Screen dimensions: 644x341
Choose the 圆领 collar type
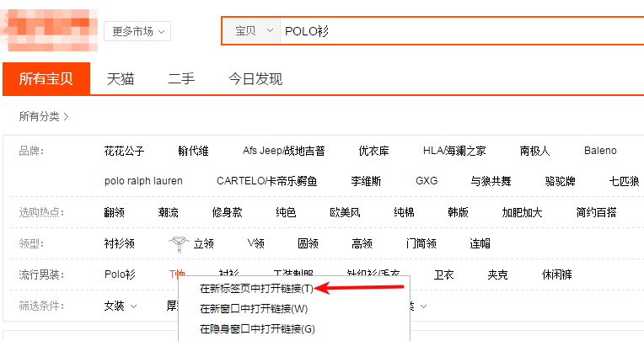[308, 243]
